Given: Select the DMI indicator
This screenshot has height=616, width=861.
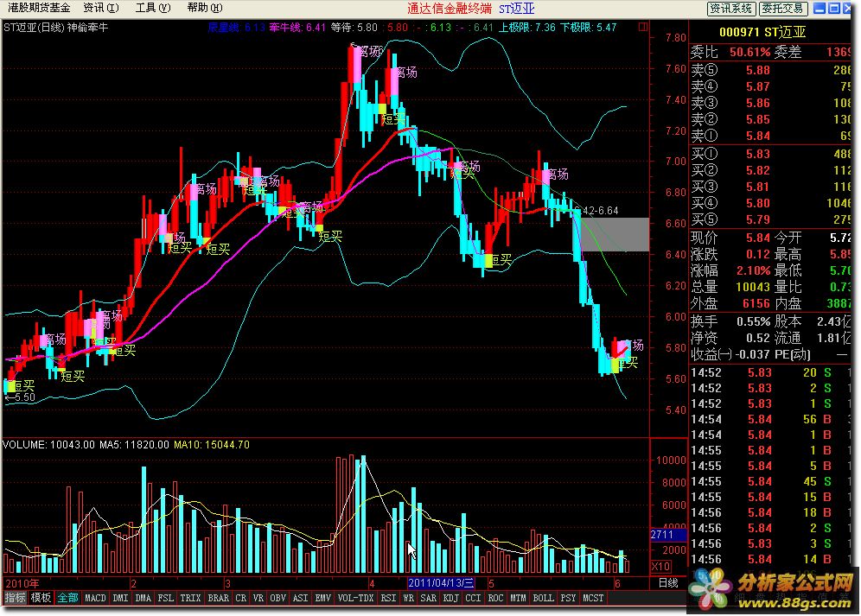Looking at the screenshot, I should click(x=120, y=598).
